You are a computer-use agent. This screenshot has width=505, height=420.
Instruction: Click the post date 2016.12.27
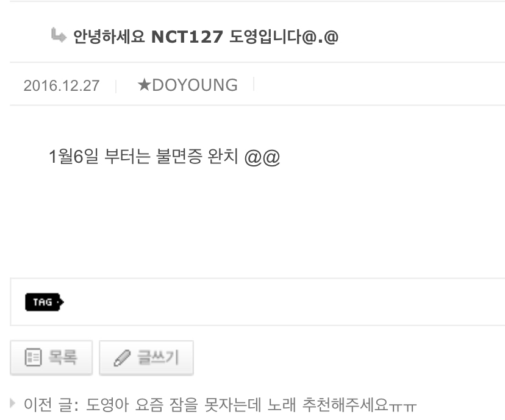62,85
